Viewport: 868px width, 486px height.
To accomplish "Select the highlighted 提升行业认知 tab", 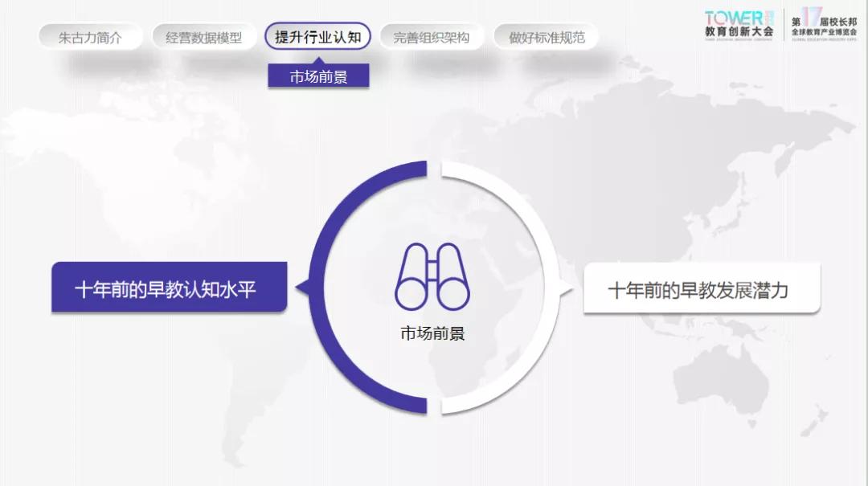I will click(317, 36).
